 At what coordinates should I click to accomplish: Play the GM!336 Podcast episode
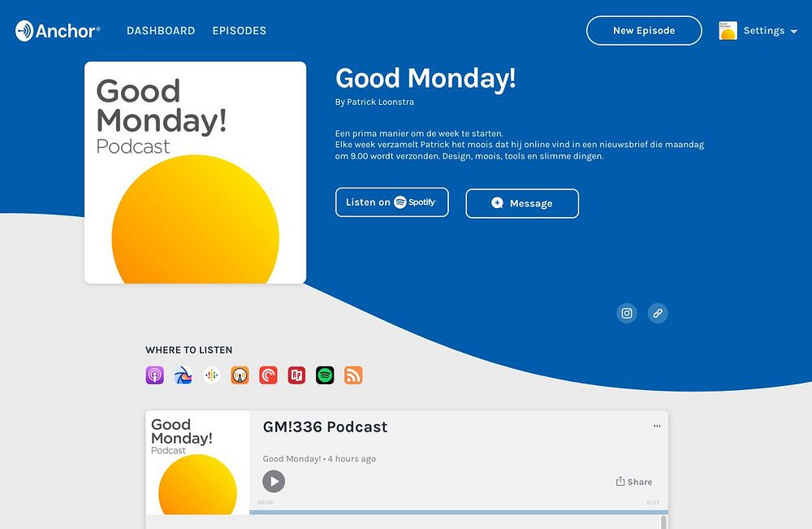tap(274, 481)
